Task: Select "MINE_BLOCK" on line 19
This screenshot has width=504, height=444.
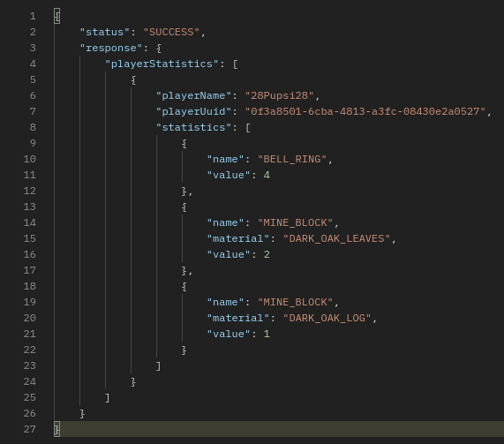Action: (x=296, y=302)
